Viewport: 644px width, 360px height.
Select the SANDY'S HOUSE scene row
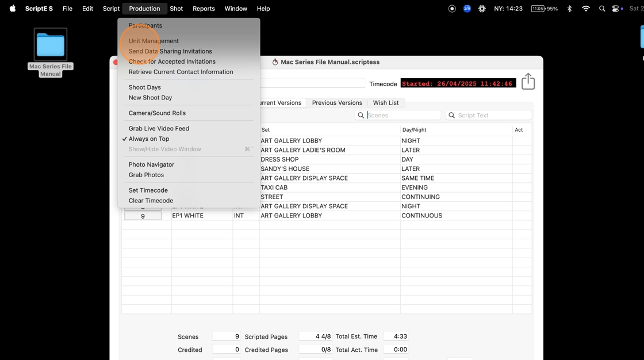(330, 169)
